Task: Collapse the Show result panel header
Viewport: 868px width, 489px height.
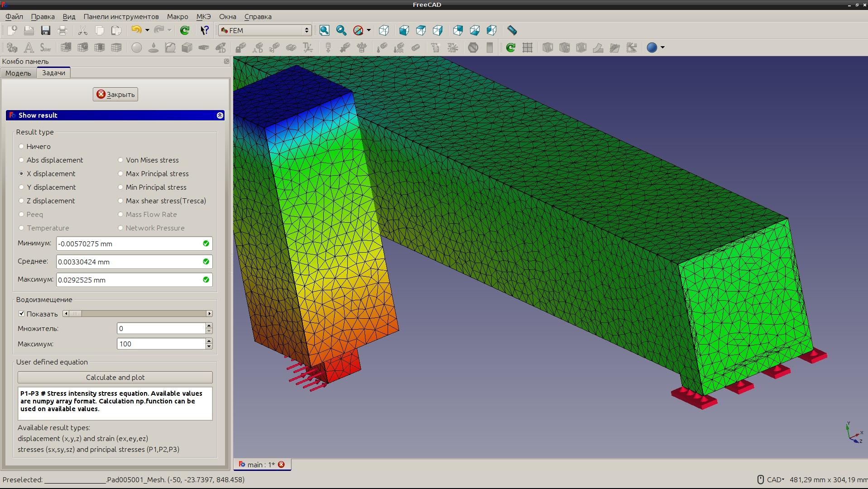Action: [x=220, y=115]
